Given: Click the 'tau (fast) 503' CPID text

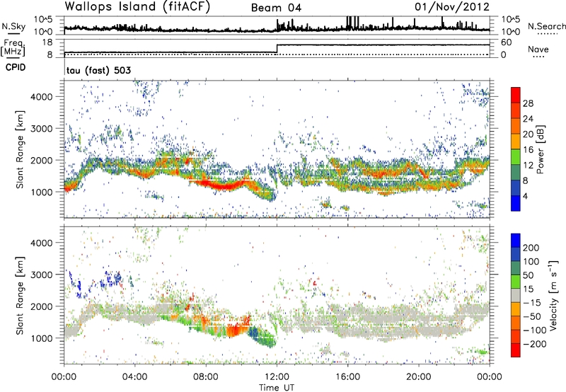Looking at the screenshot, I should (98, 70).
